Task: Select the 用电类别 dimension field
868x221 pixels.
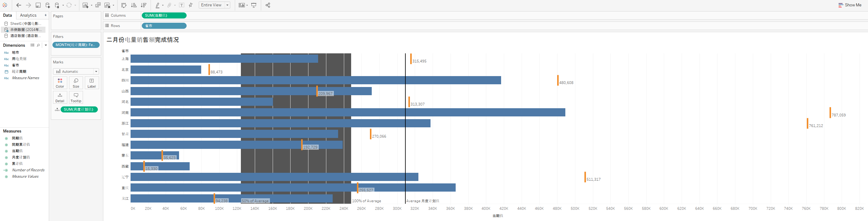Action: point(19,59)
